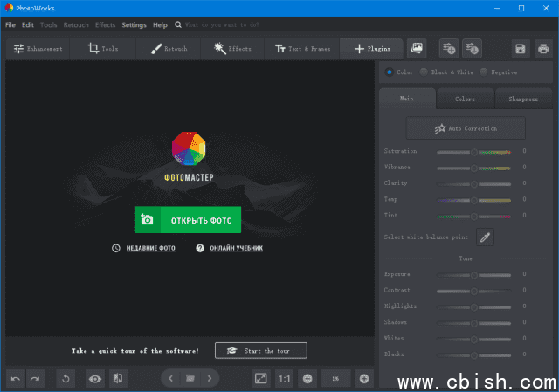The height and width of the screenshot is (392, 559).
Task: Click the Start the tour button
Action: (260, 350)
